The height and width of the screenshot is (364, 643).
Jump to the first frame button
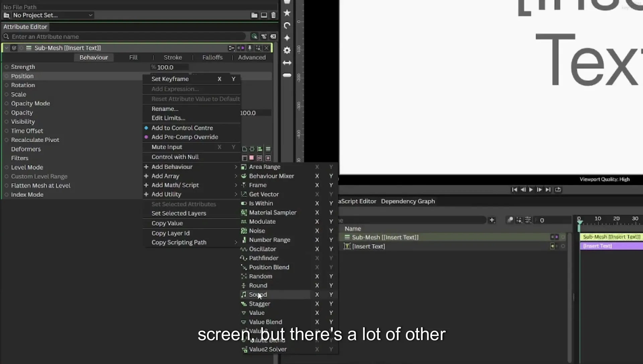pyautogui.click(x=514, y=190)
